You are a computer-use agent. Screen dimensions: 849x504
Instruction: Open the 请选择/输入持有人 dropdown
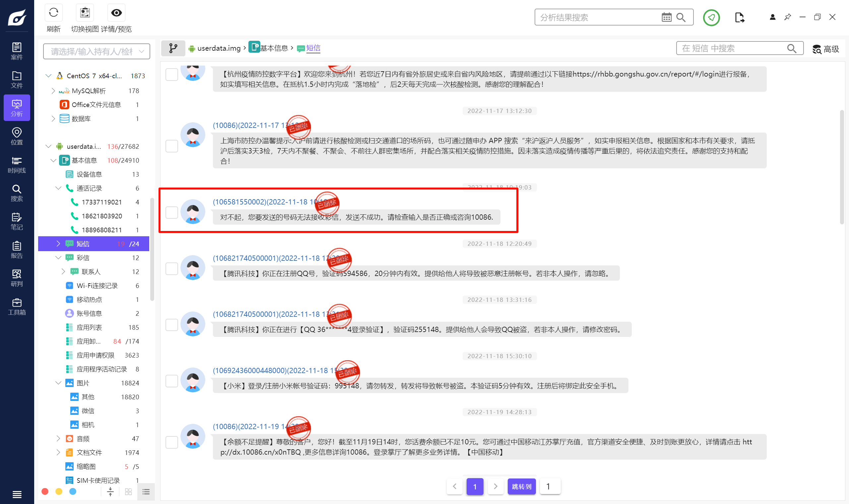[97, 51]
